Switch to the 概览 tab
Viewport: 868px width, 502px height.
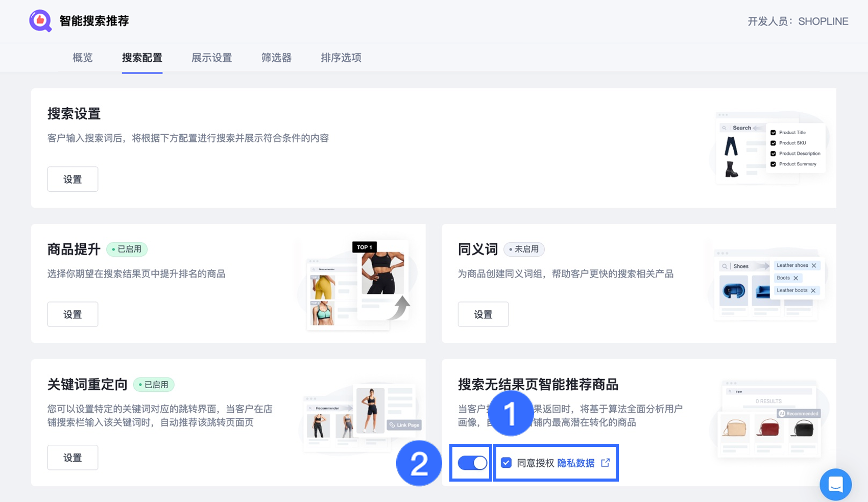(83, 58)
